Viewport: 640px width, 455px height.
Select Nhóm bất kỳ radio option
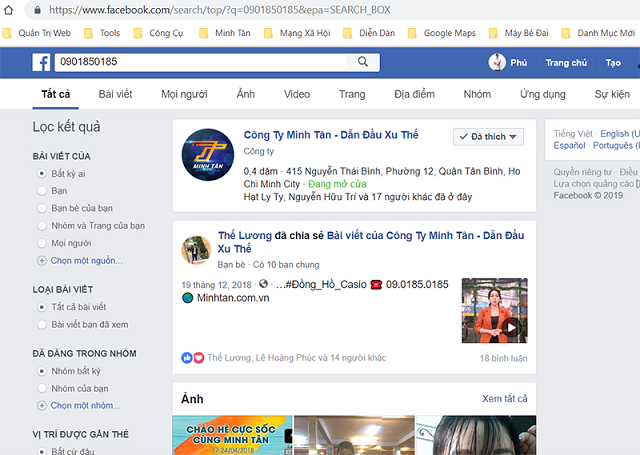[x=42, y=371]
